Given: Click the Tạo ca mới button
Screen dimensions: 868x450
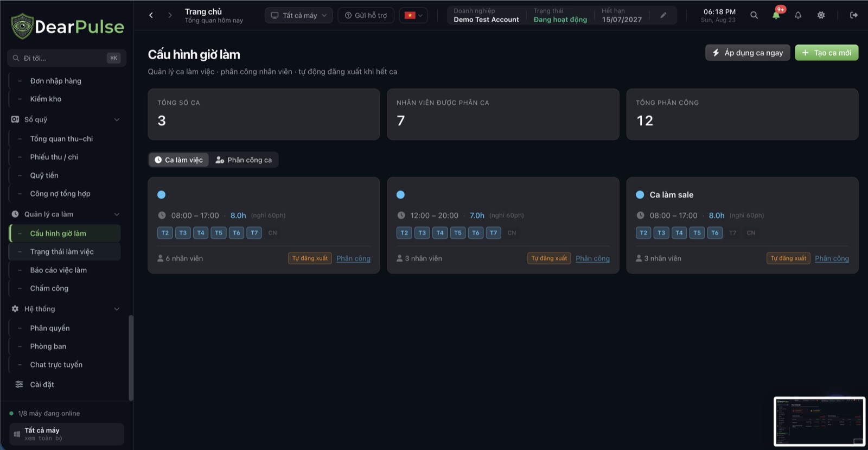Looking at the screenshot, I should click(x=827, y=53).
